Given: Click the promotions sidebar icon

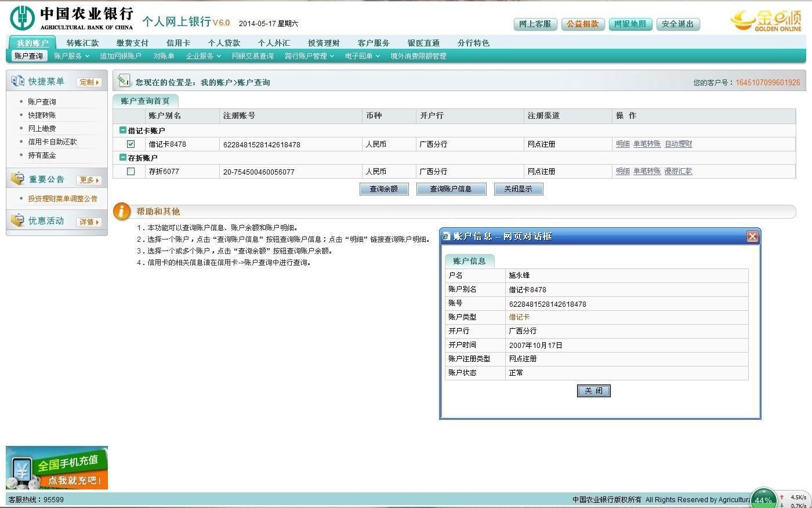Looking at the screenshot, I should pos(17,220).
